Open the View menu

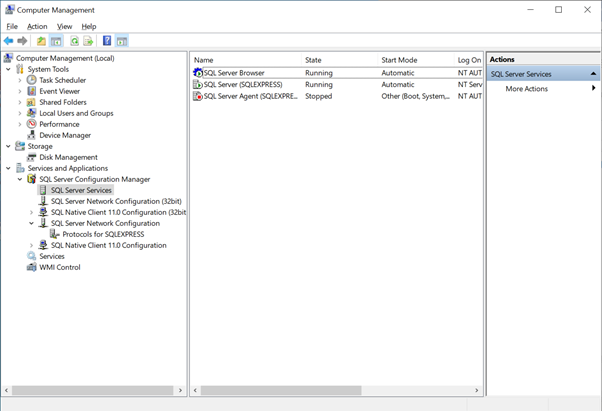(64, 26)
